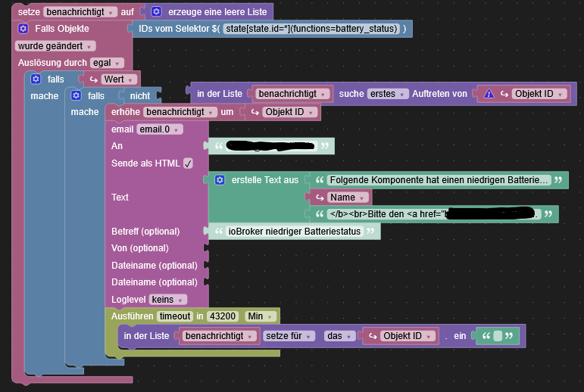Viewport: 584px width, 392px height.
Task: Open the 'email.0' instance dropdown
Action: tap(160, 129)
